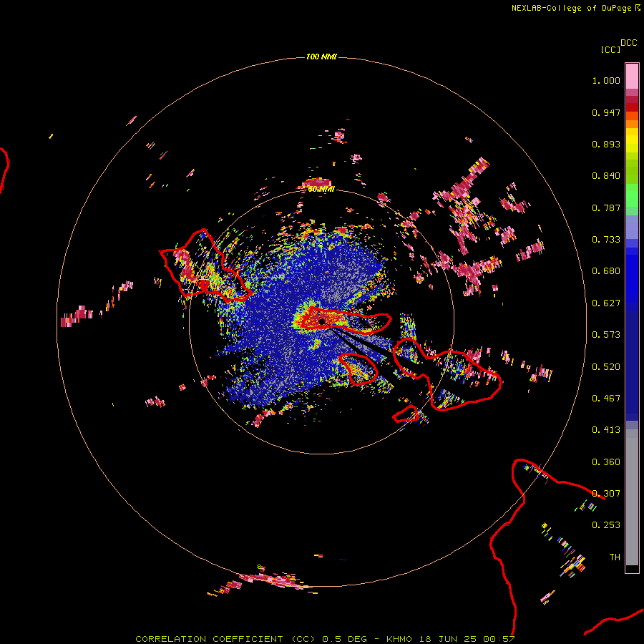Pick the lavender segment near 0.733
Image resolution: width=644 pixels, height=644 pixels.
(x=632, y=227)
